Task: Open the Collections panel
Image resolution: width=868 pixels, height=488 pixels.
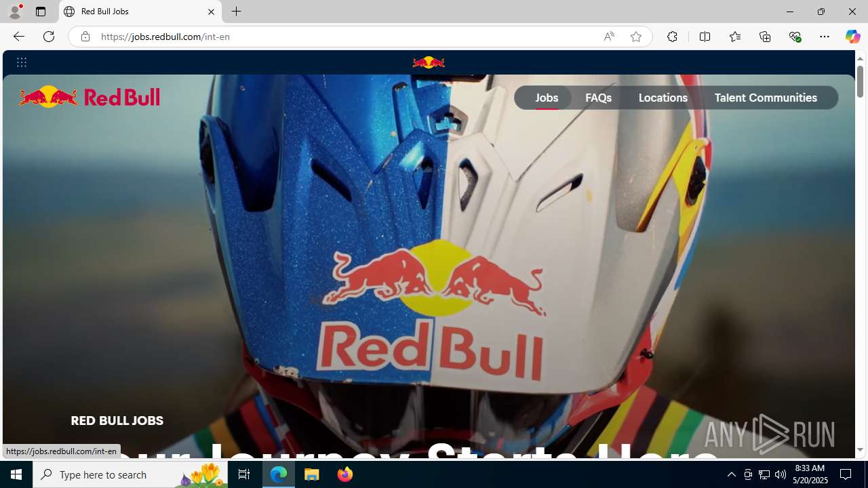Action: click(x=765, y=37)
